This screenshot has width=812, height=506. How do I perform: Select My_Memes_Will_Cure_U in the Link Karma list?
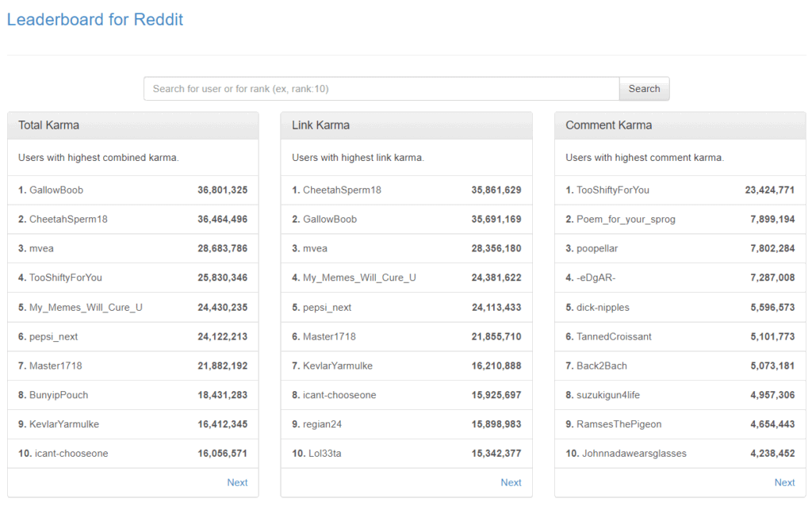[359, 278]
